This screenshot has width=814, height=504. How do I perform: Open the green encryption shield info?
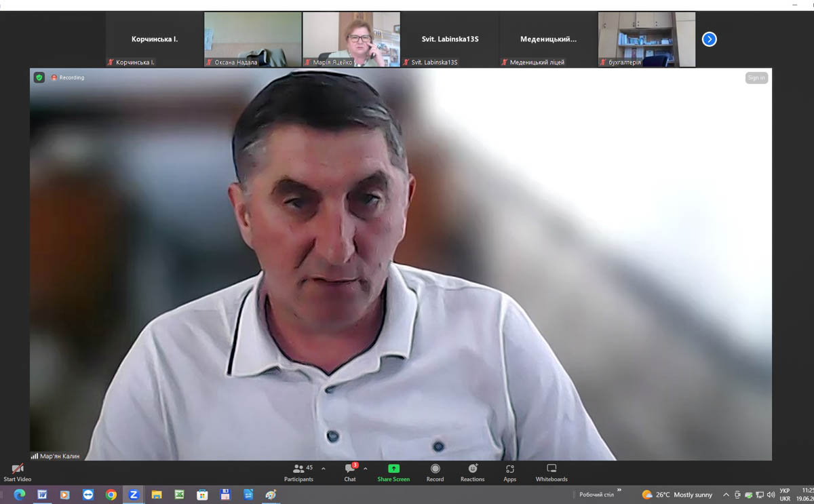coord(39,78)
